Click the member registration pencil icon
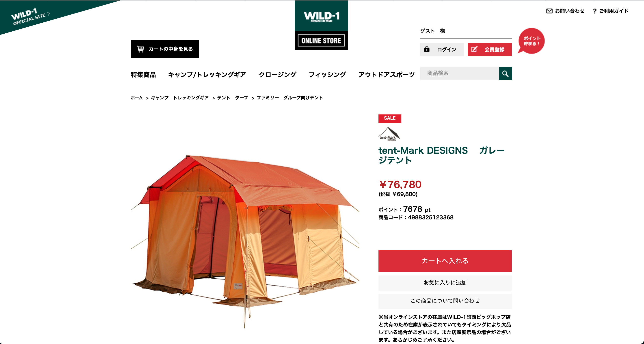 (x=474, y=49)
